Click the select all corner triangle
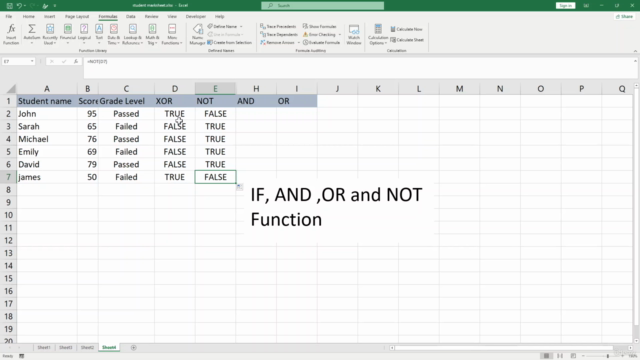Screen dimensions: 640x360 [x=11, y=89]
